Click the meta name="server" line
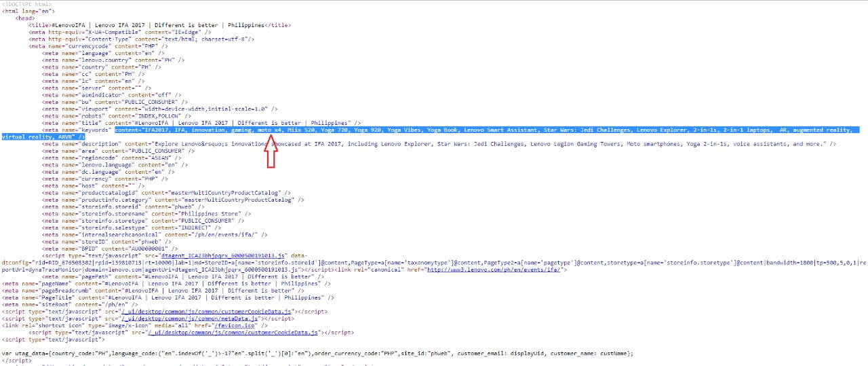The width and height of the screenshot is (868, 366). pyautogui.click(x=97, y=88)
